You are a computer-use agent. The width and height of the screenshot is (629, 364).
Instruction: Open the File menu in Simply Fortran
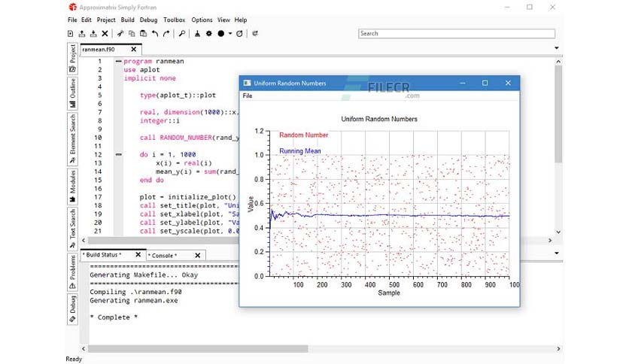pos(72,20)
